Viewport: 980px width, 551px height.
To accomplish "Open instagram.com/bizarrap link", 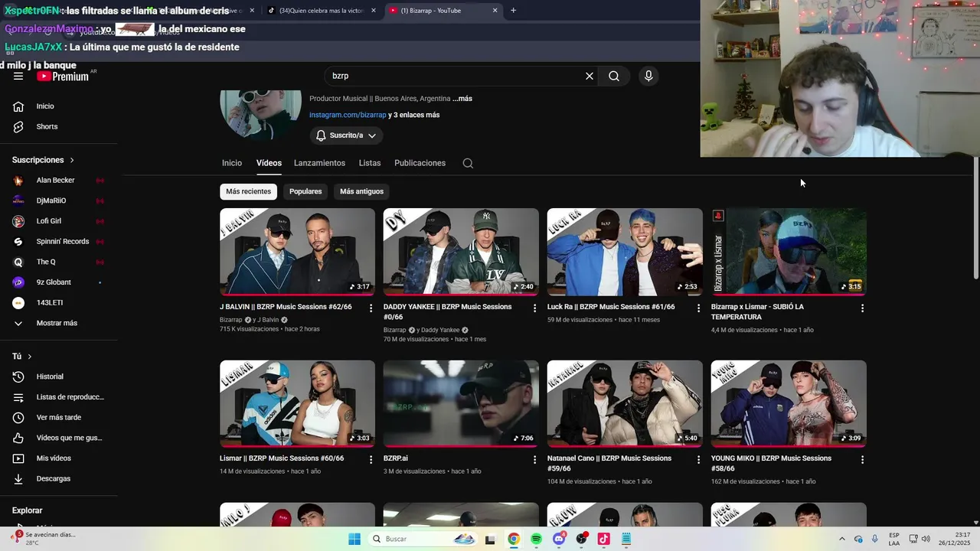I will 348,115.
